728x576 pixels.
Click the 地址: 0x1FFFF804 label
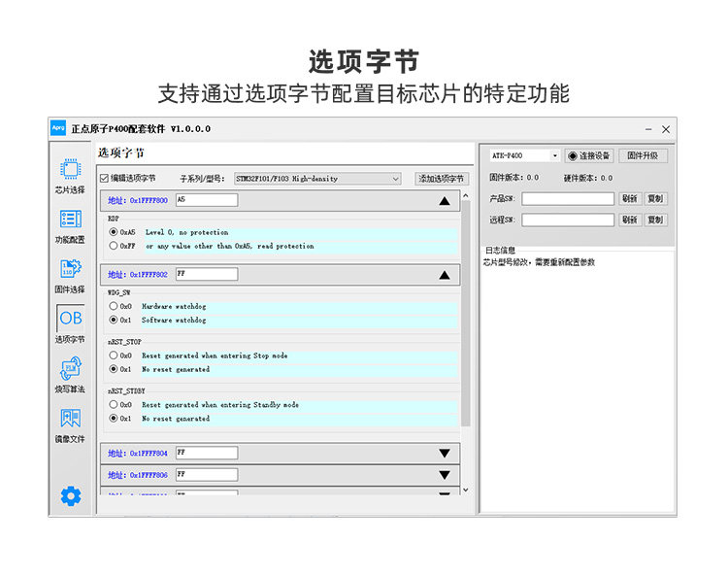click(x=138, y=454)
